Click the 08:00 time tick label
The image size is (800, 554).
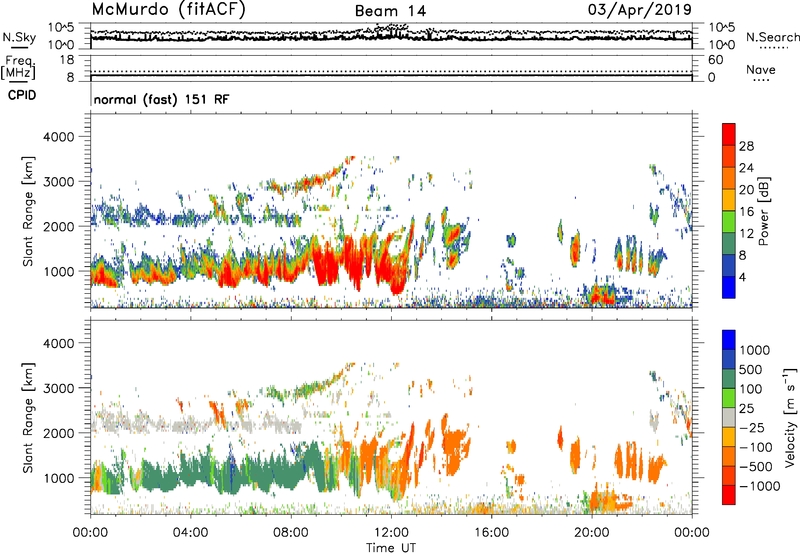[x=291, y=533]
